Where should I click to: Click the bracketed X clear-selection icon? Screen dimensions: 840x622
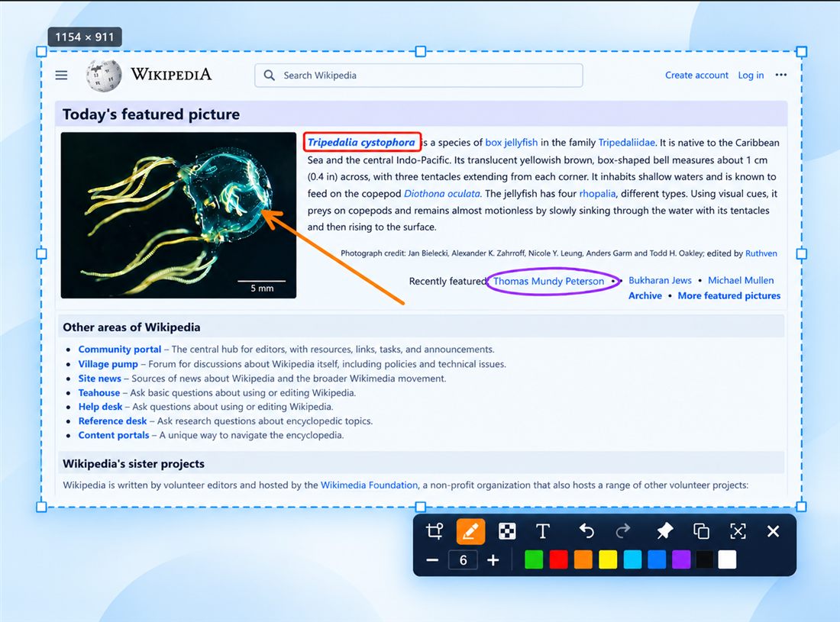pos(738,531)
